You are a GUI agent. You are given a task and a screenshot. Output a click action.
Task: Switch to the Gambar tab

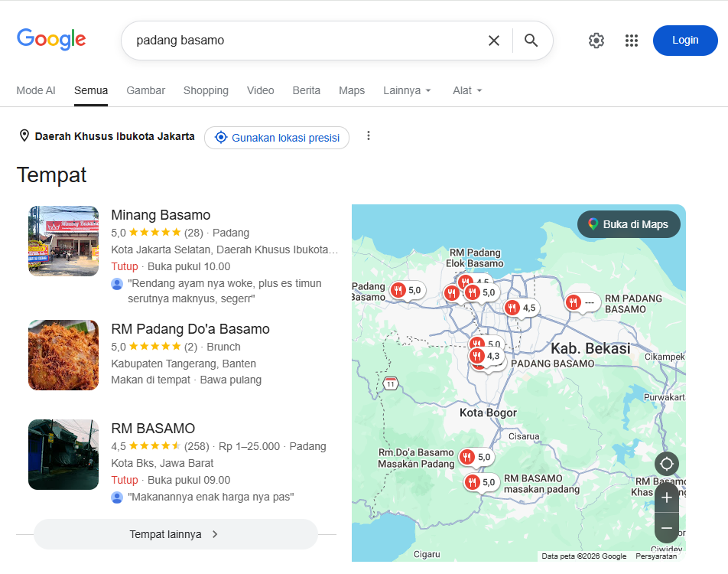(146, 90)
